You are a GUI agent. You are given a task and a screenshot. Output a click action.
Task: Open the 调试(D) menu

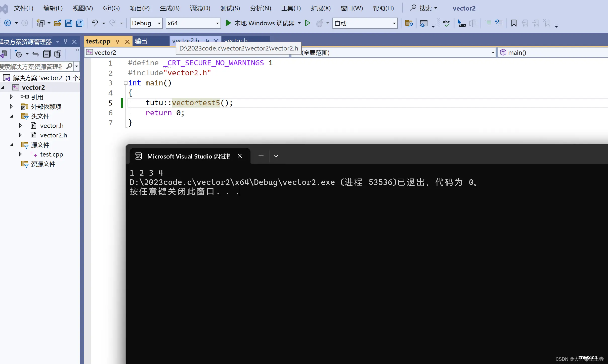pos(200,8)
